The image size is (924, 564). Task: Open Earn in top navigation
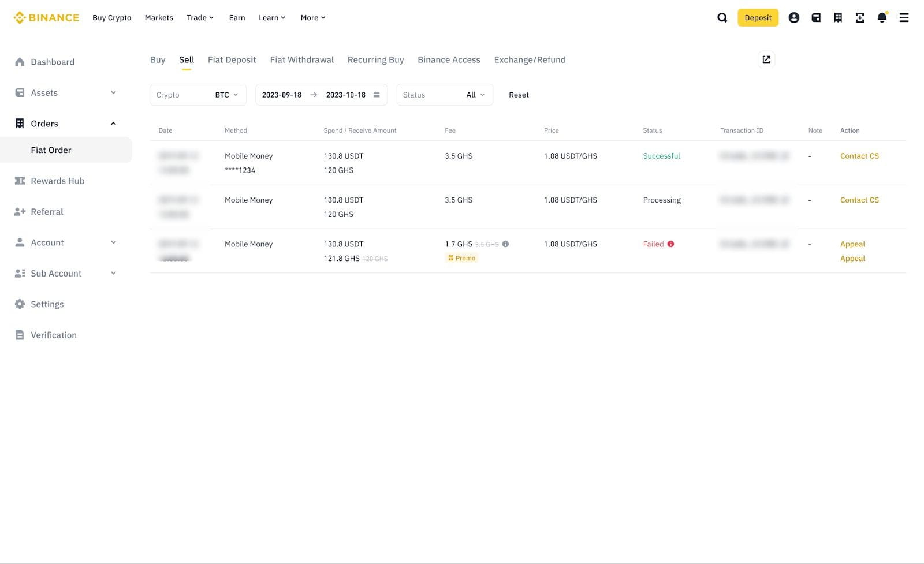(237, 18)
